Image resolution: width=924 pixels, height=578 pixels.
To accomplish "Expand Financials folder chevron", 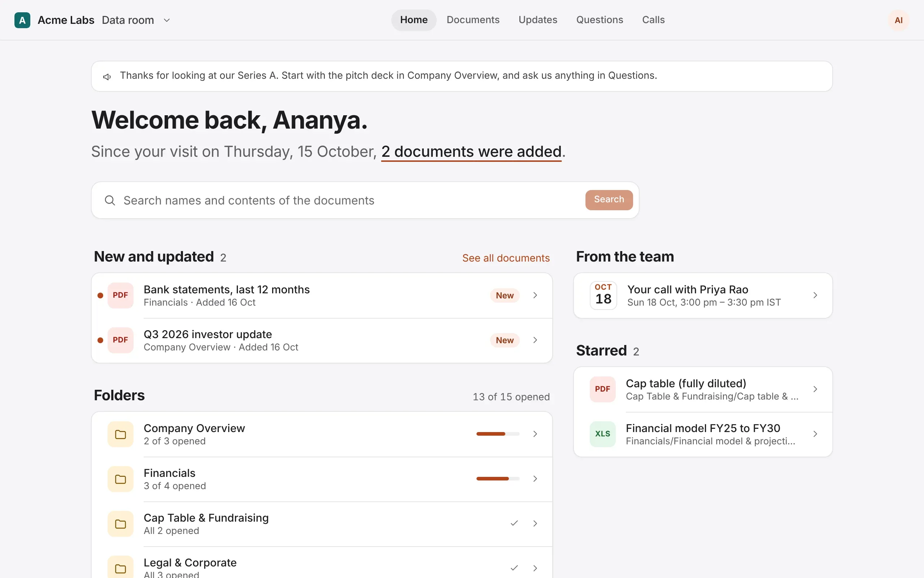I will (x=535, y=479).
